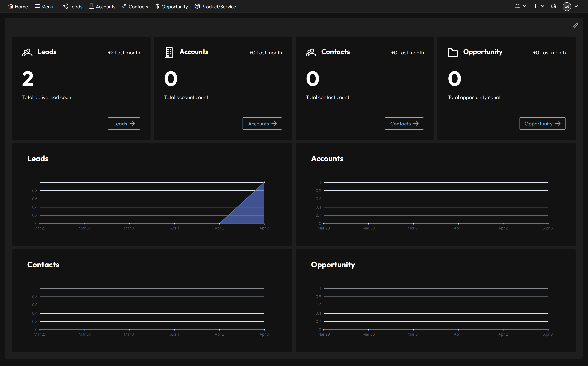Click 'Total contact count' text
Viewport: 588px width, 366px height.
point(327,97)
